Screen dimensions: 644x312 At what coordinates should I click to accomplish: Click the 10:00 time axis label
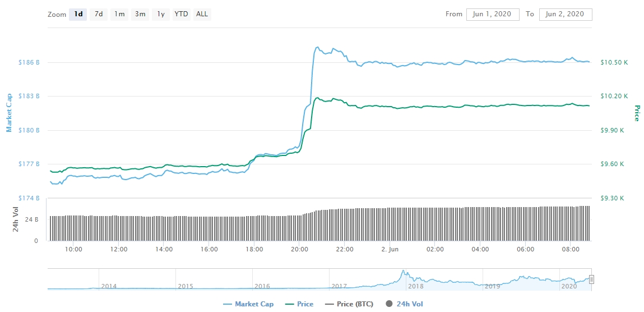coord(73,249)
